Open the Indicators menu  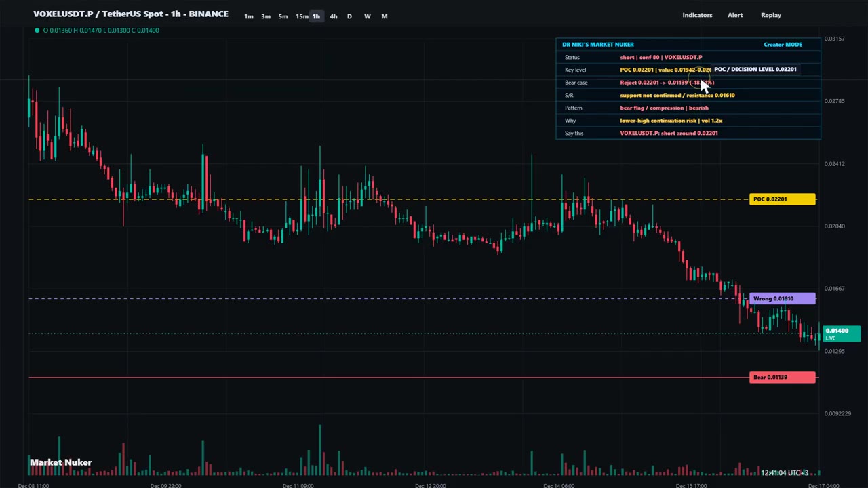pos(697,15)
